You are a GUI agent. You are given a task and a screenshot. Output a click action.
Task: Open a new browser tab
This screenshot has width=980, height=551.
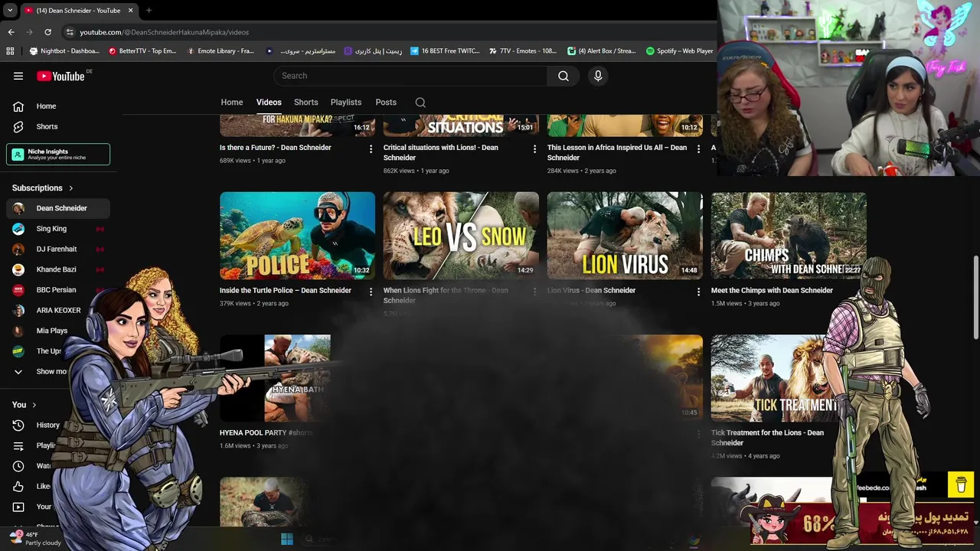pos(149,11)
